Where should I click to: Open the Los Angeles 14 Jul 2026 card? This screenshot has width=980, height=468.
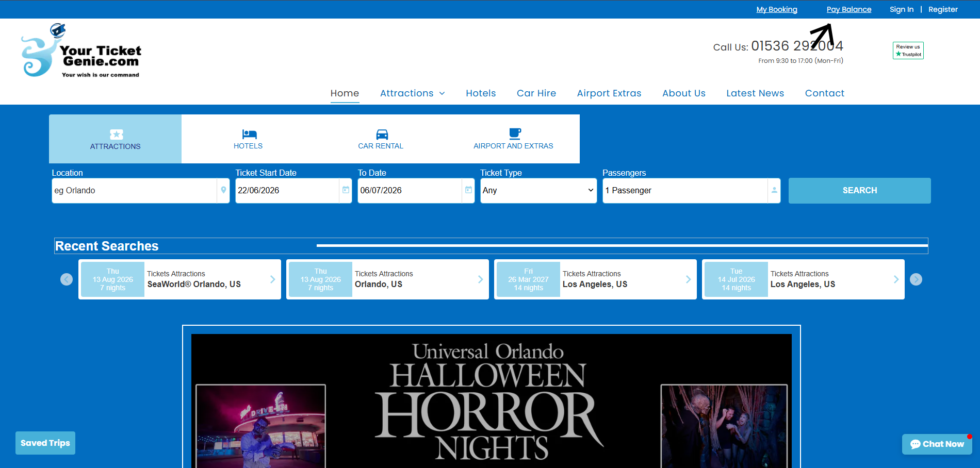[x=803, y=279]
